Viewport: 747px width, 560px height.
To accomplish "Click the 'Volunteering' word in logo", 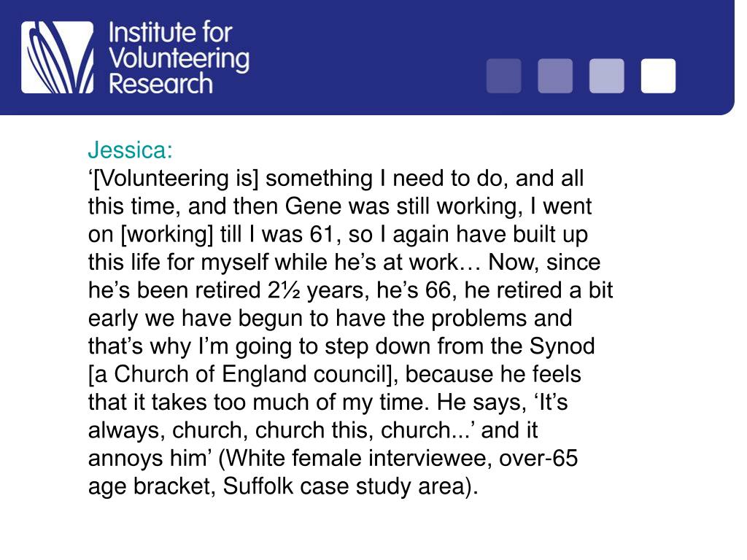I will (x=179, y=60).
